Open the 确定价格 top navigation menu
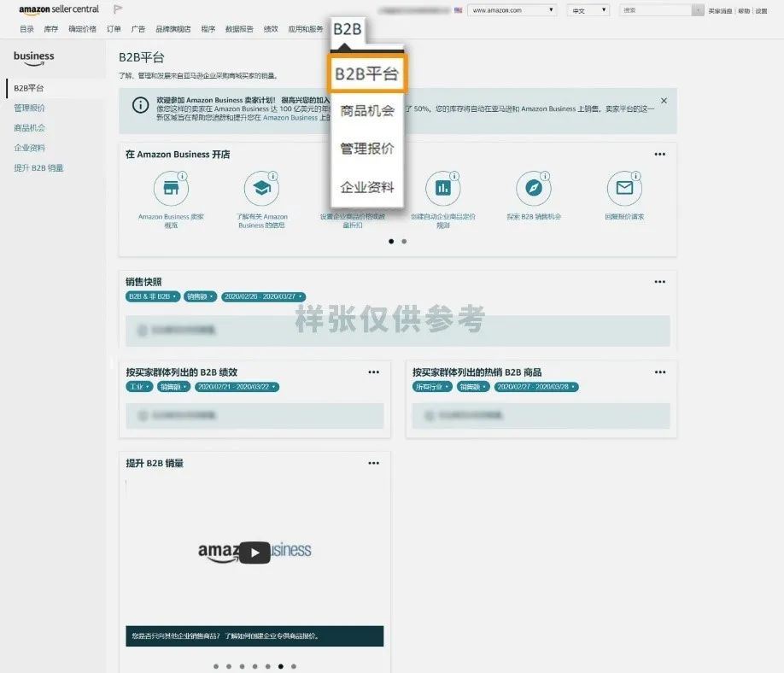 pyautogui.click(x=83, y=29)
